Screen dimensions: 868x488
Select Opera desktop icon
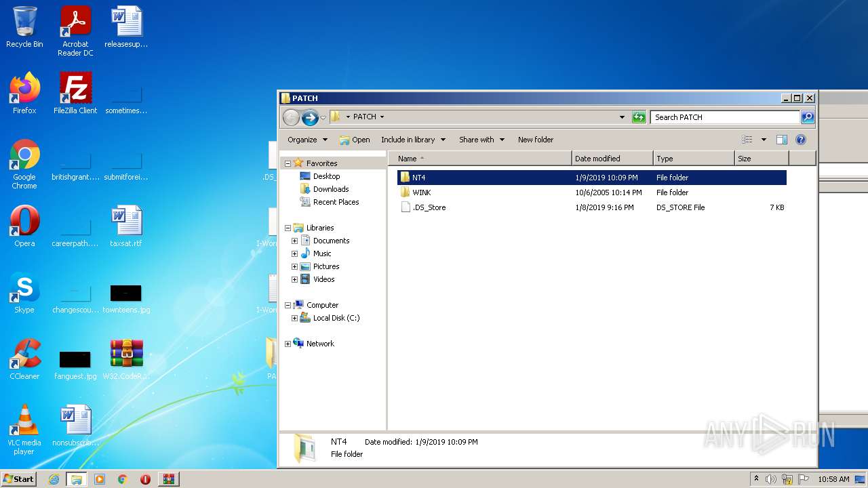coord(24,226)
